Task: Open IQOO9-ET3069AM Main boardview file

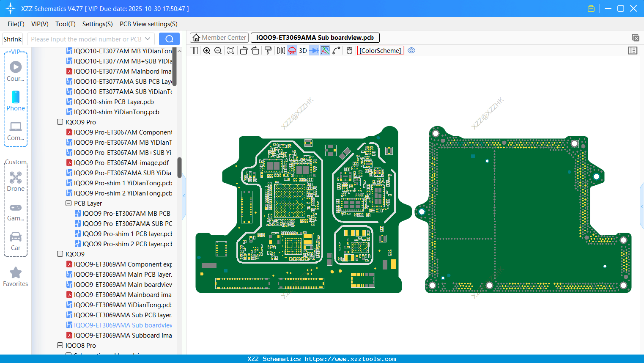Action: point(123,285)
